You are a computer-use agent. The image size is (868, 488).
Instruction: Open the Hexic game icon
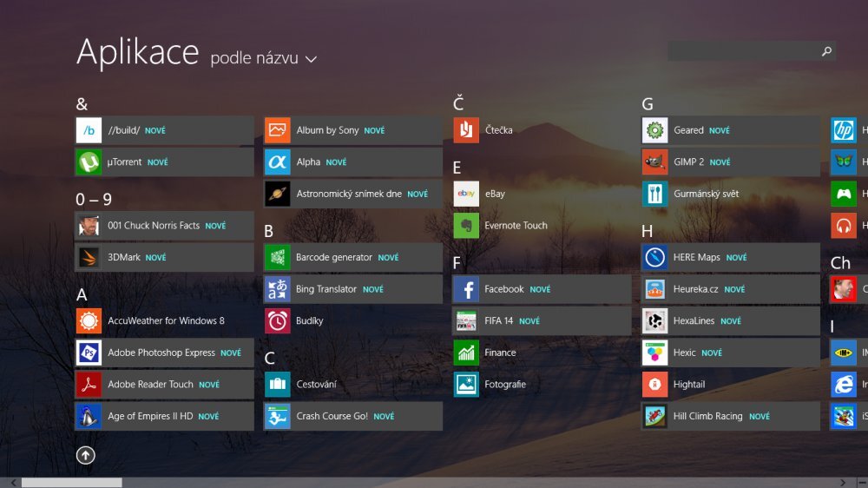click(654, 353)
